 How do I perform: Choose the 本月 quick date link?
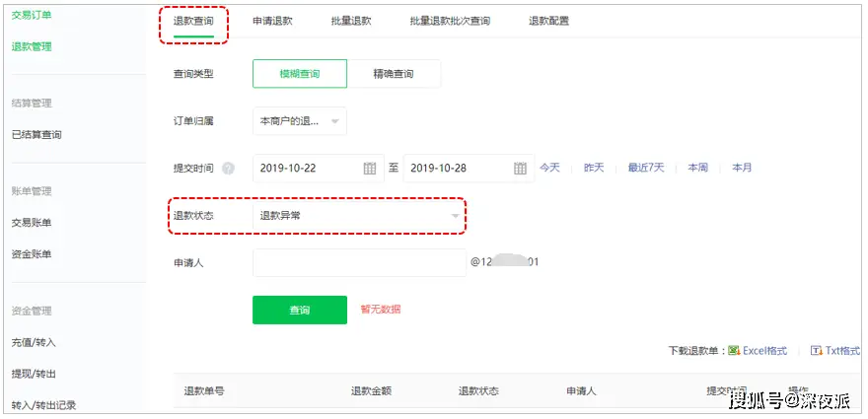[x=742, y=168]
